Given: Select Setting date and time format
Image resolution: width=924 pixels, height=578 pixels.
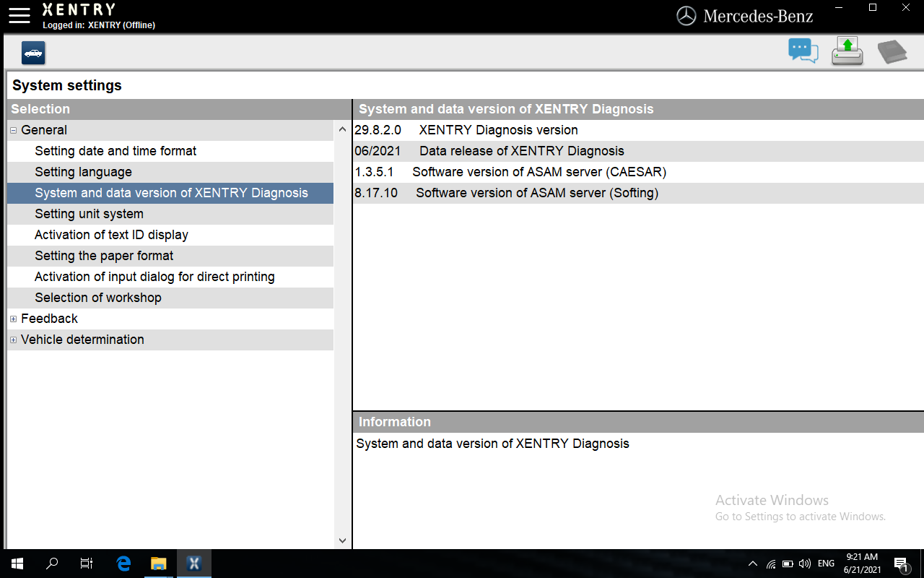Looking at the screenshot, I should tap(170, 151).
